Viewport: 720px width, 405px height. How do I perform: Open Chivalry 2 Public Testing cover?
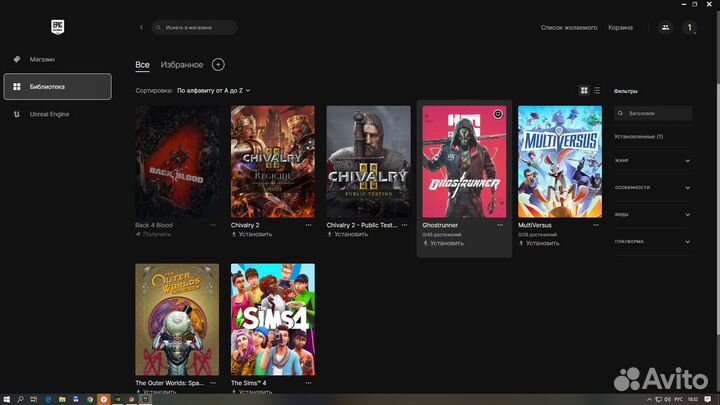coord(368,162)
